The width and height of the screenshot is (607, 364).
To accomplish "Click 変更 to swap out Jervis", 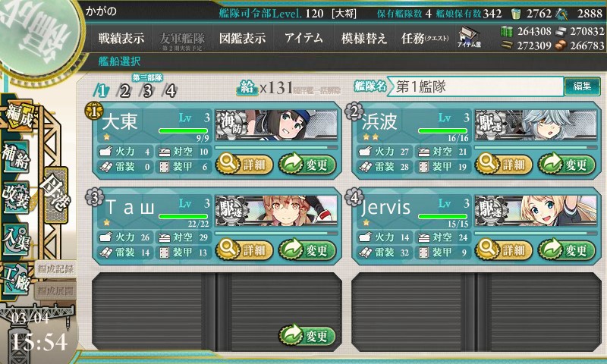I will coord(566,250).
